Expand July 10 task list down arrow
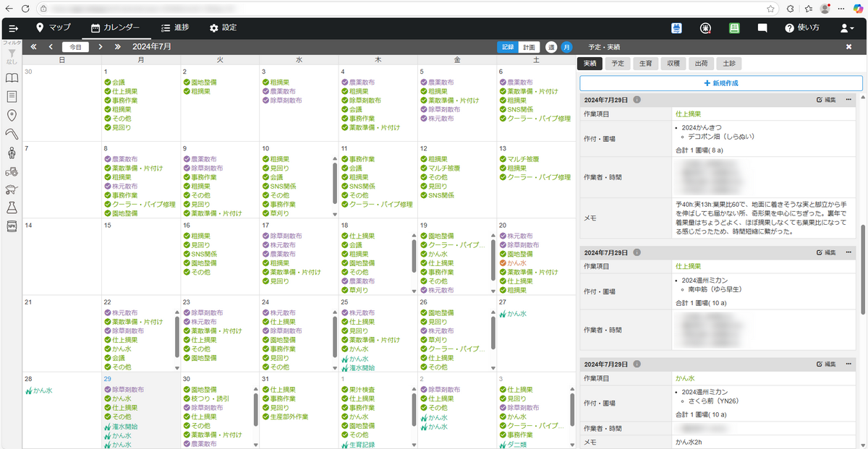Image resolution: width=868 pixels, height=449 pixels. 334,214
